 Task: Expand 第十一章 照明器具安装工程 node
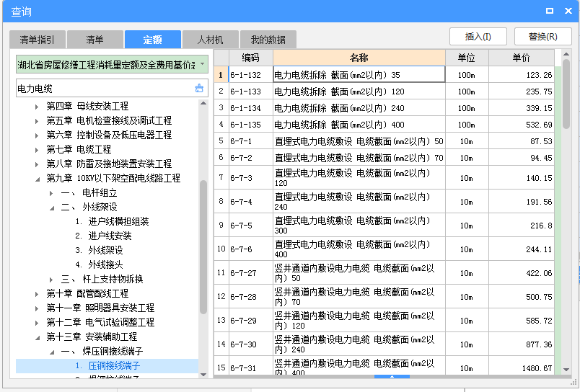37,308
